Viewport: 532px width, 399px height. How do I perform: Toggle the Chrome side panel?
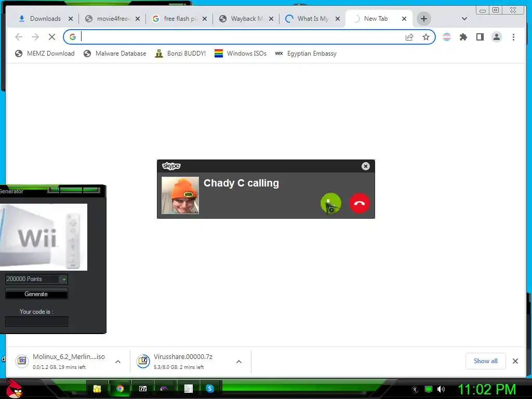tap(480, 37)
